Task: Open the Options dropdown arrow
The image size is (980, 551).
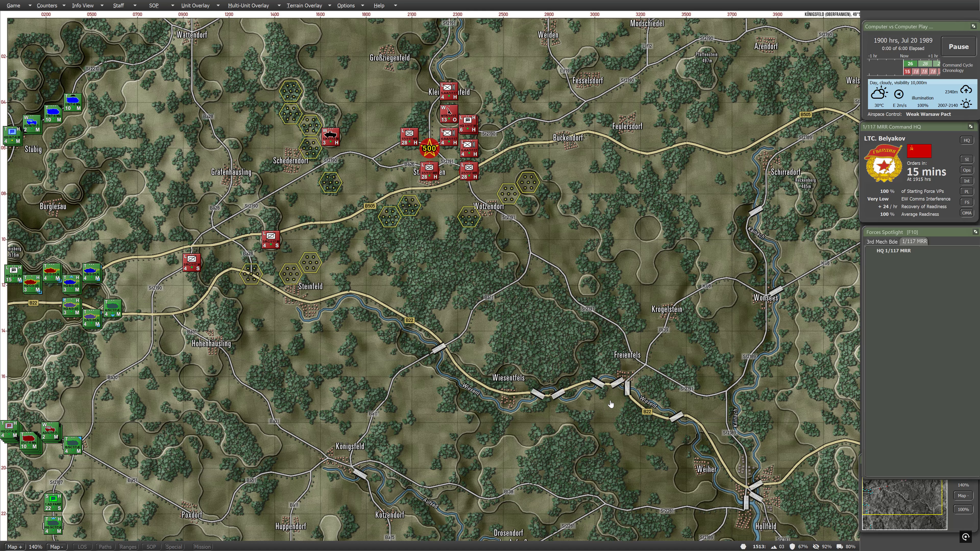Action: (363, 5)
